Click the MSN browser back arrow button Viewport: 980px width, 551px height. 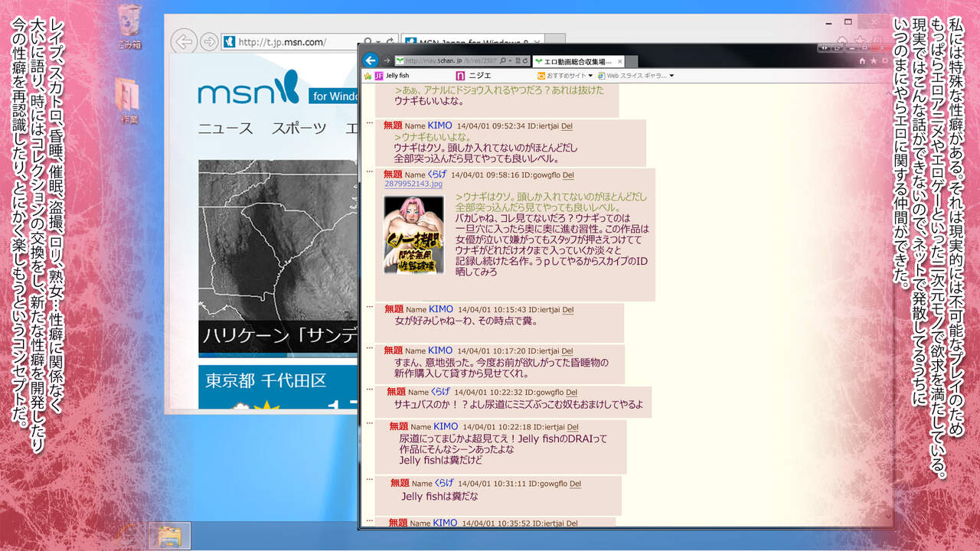[x=183, y=41]
